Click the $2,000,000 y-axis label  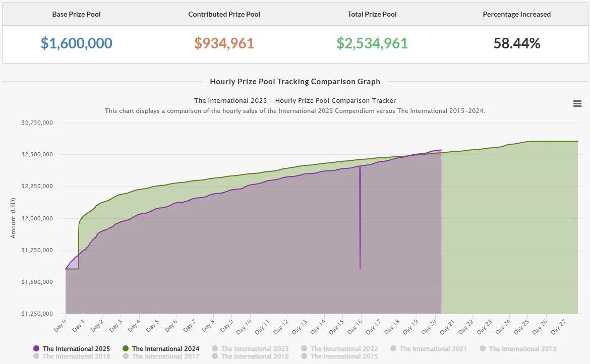[37, 218]
